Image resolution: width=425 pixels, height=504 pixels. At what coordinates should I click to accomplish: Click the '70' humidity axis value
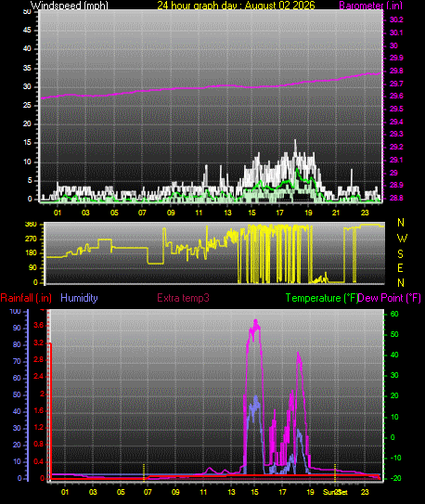(17, 361)
